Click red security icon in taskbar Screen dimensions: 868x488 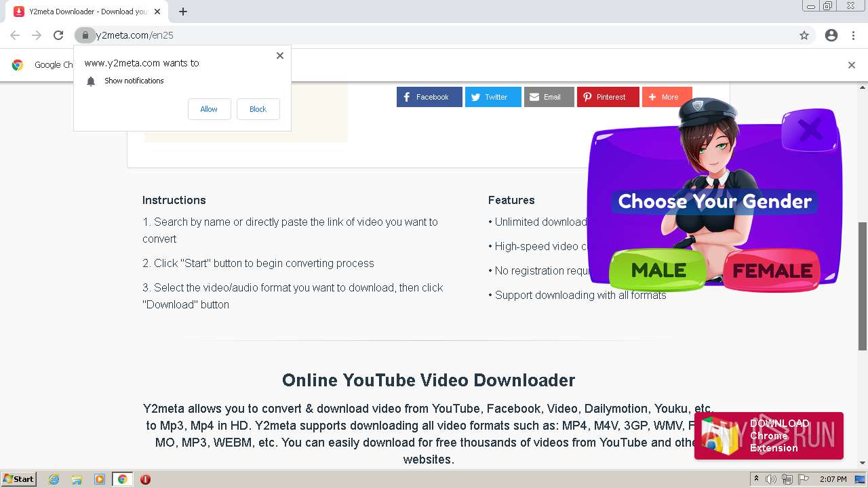[x=145, y=479]
